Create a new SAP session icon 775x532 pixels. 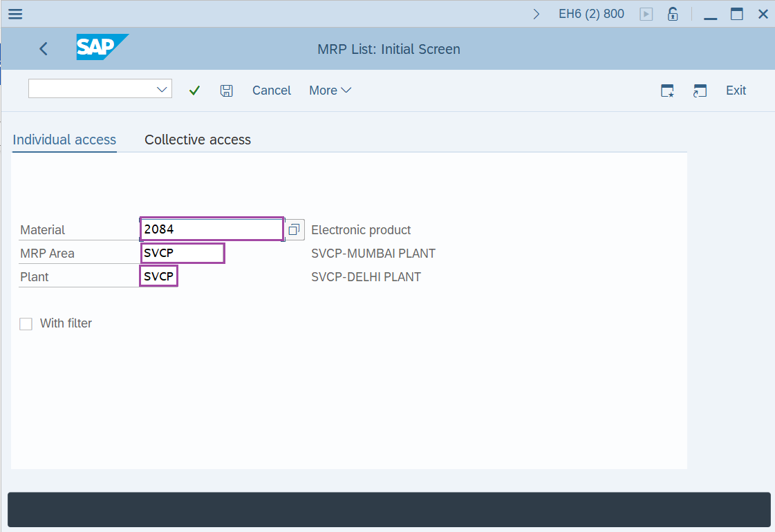tap(700, 91)
